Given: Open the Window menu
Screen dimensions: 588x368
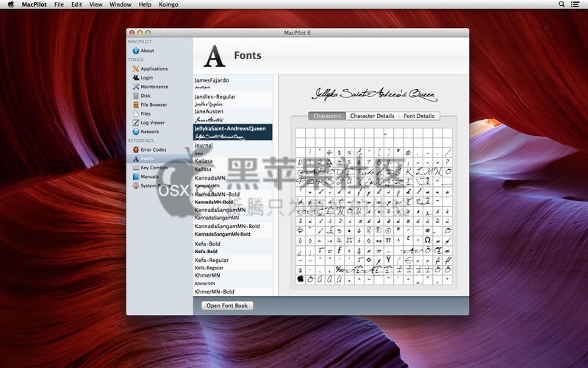Looking at the screenshot, I should pyautogui.click(x=121, y=4).
